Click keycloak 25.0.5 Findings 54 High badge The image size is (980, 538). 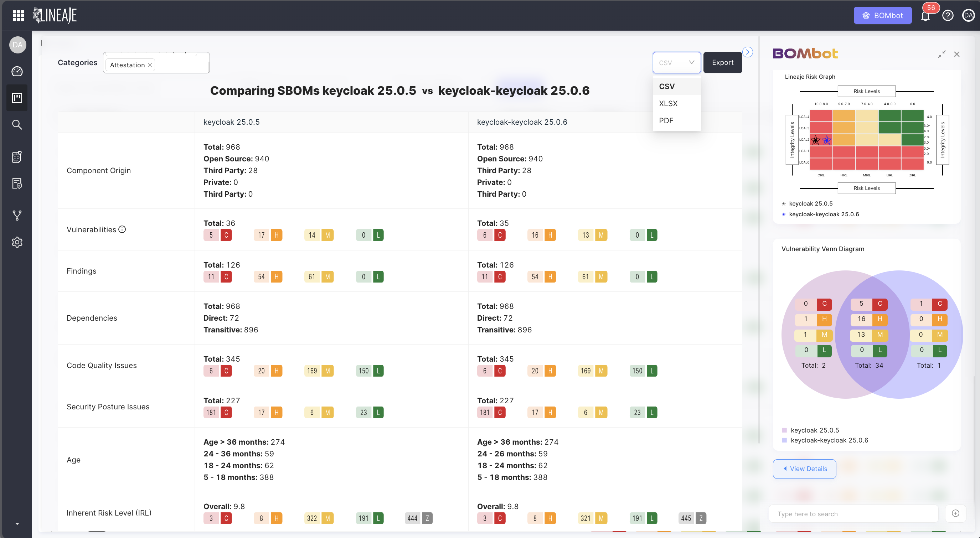(268, 276)
